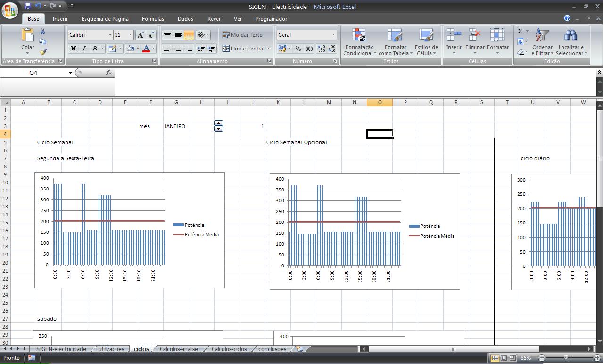603x364 pixels.
Task: Click the zoom slider handle
Action: point(566,358)
